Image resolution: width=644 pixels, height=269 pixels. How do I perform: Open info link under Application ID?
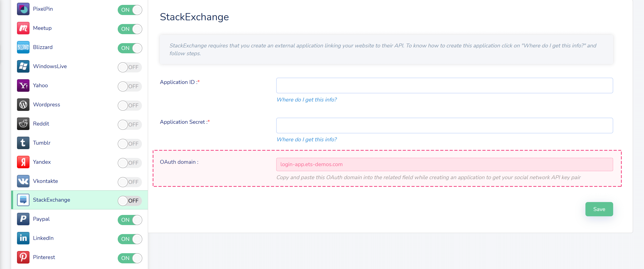306,100
